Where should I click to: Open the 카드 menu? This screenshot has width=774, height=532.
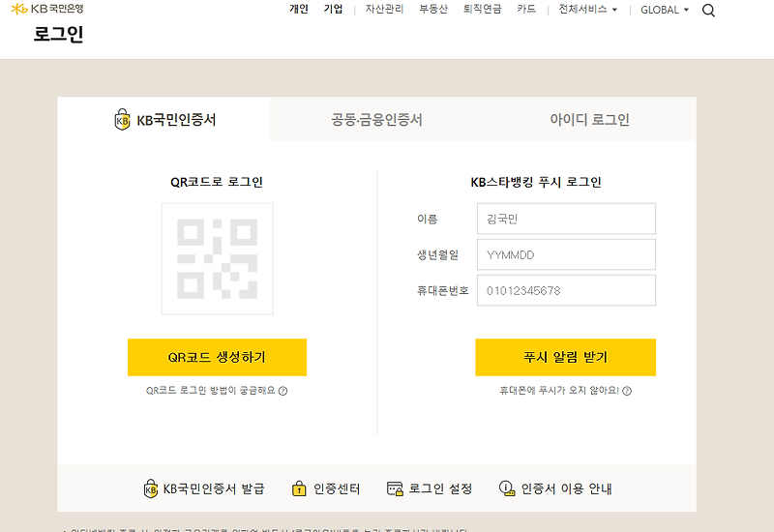click(x=526, y=9)
